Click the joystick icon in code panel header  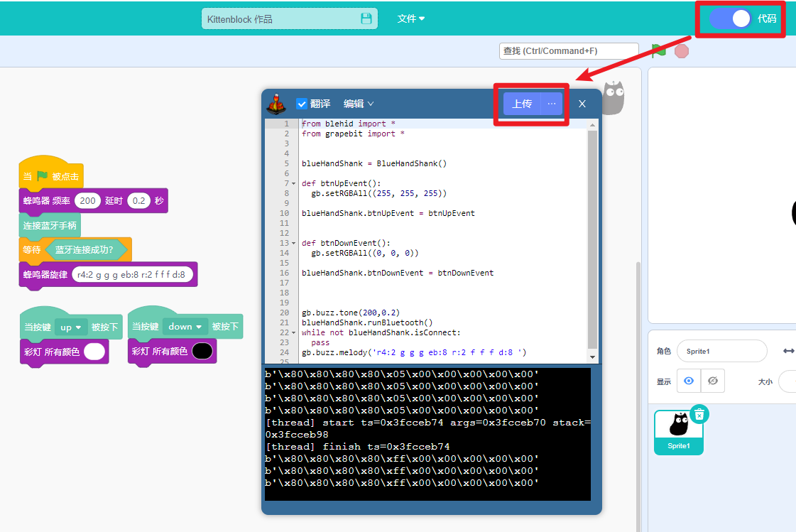coord(276,104)
